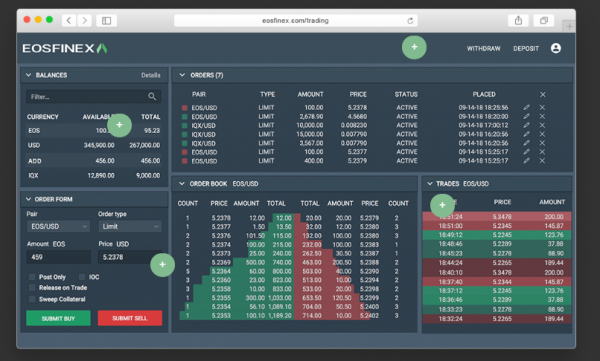Click the browser share icon
This screenshot has width=600, height=361.
(x=518, y=21)
